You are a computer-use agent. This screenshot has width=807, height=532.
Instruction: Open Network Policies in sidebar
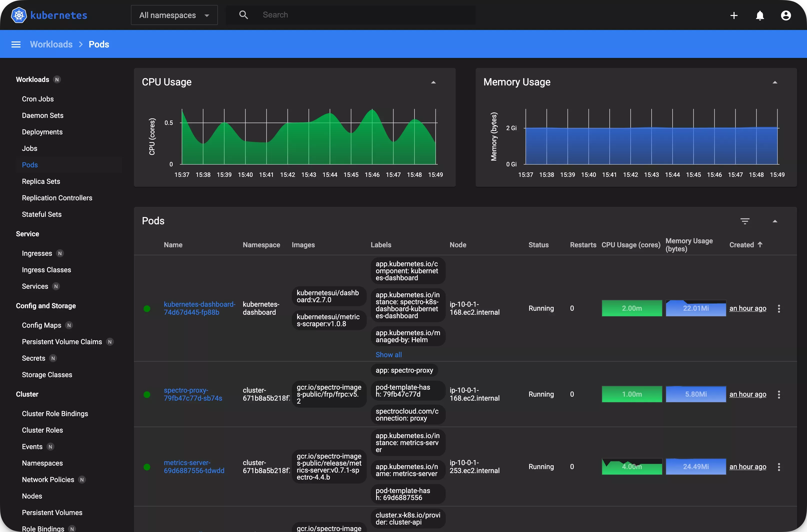click(x=48, y=480)
